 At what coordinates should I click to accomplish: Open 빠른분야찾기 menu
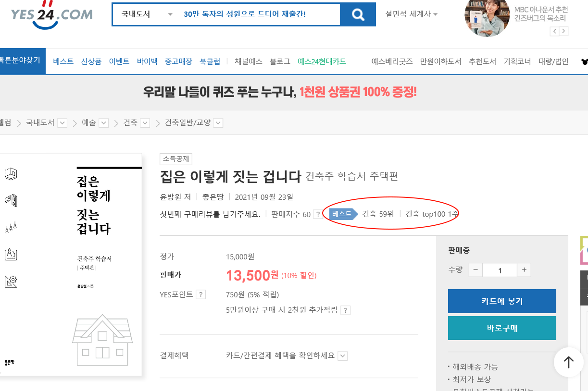(x=22, y=61)
